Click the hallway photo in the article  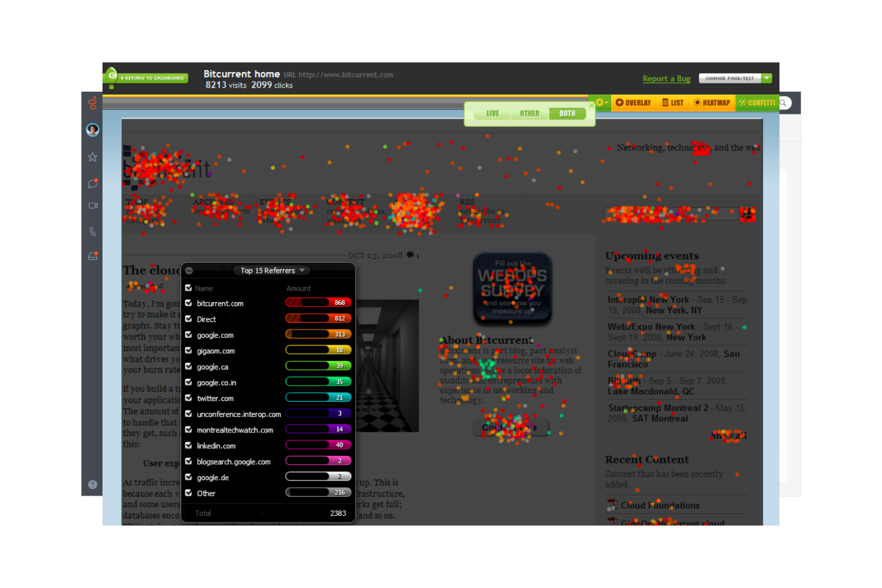[x=387, y=366]
